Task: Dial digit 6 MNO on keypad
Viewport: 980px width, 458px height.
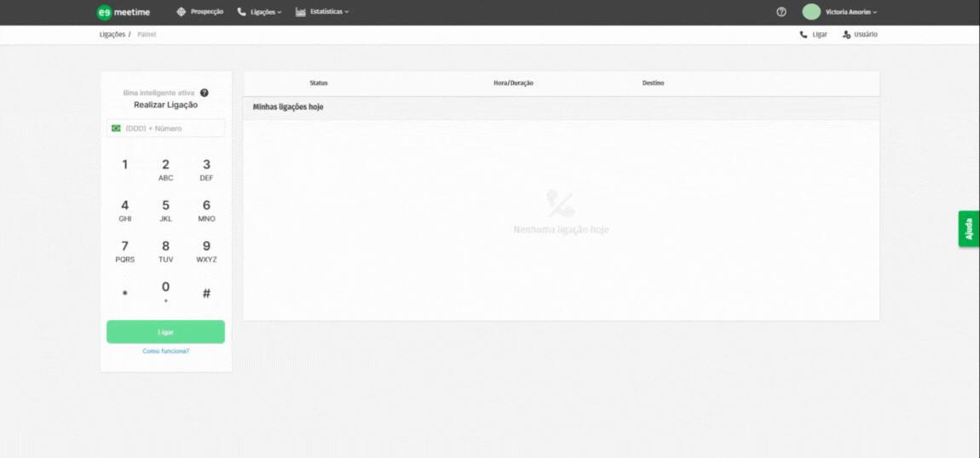Action: (x=206, y=211)
